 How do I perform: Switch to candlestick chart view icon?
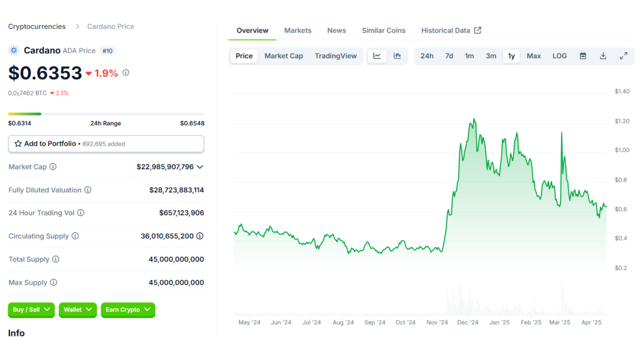click(397, 56)
